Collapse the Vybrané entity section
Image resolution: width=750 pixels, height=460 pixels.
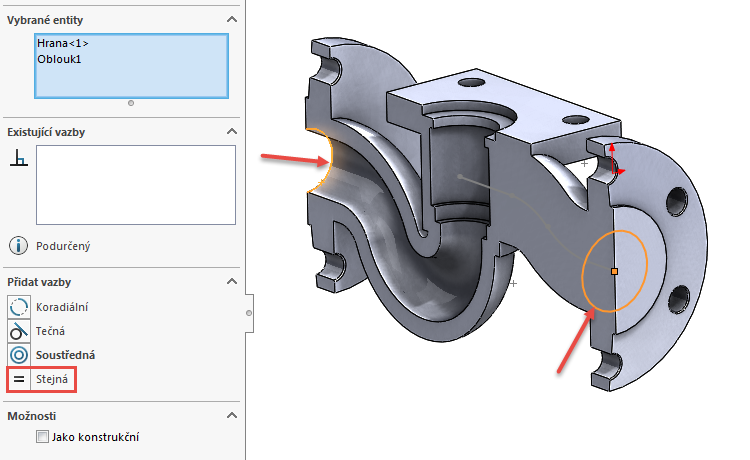pyautogui.click(x=232, y=20)
